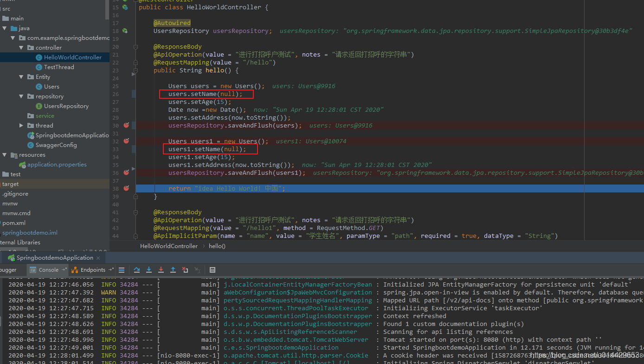Click the application.properties Spring file icon
This screenshot has width=644, height=364.
(22, 165)
